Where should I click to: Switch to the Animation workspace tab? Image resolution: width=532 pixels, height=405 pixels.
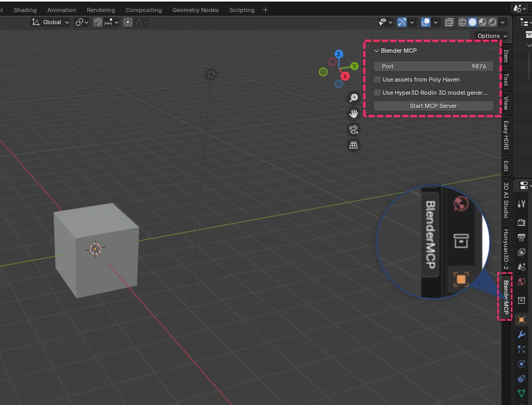click(62, 10)
